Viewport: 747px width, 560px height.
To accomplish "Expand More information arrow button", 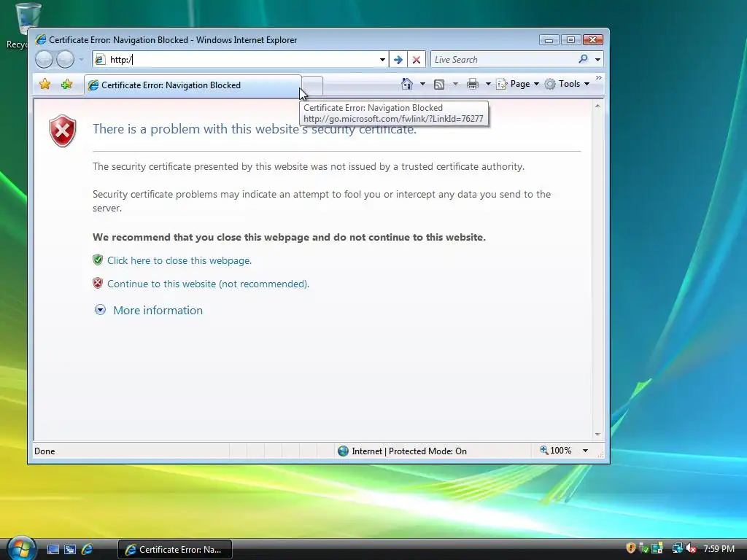I will (100, 310).
